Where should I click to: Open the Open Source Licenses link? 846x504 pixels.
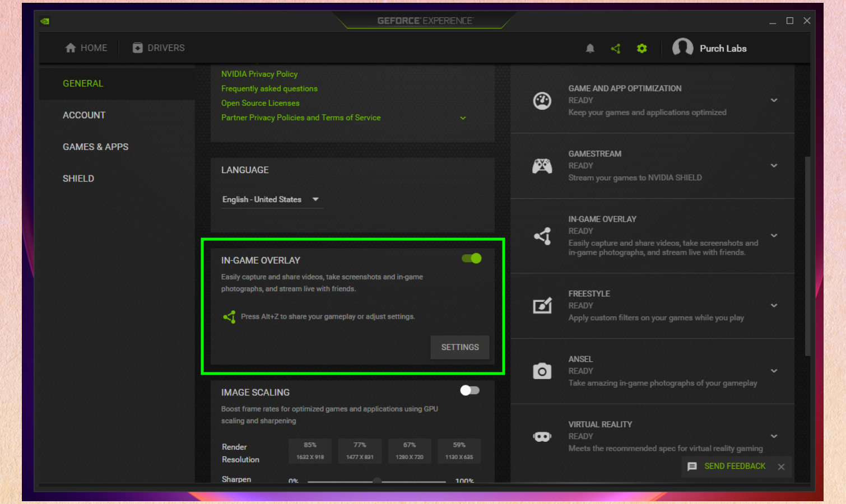pyautogui.click(x=261, y=103)
